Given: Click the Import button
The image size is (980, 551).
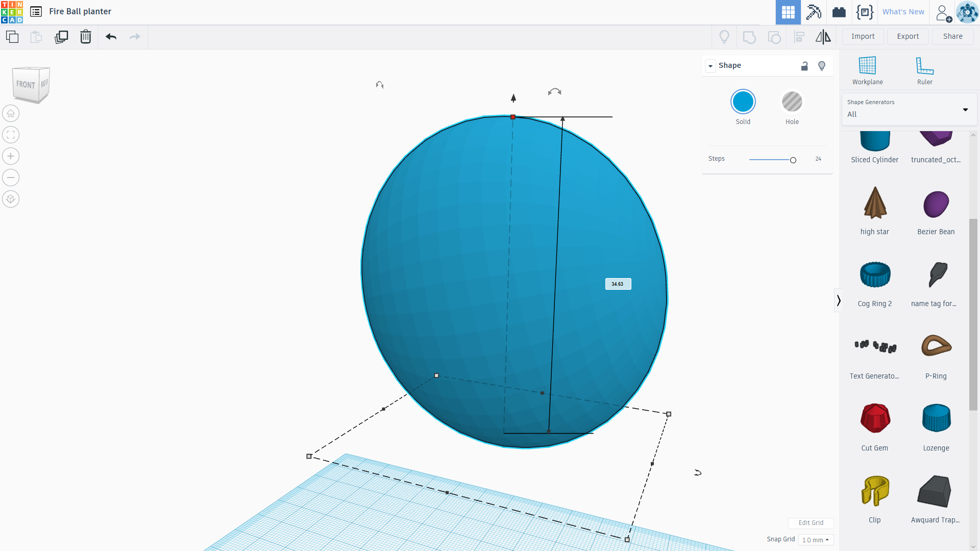Looking at the screenshot, I should pos(863,36).
